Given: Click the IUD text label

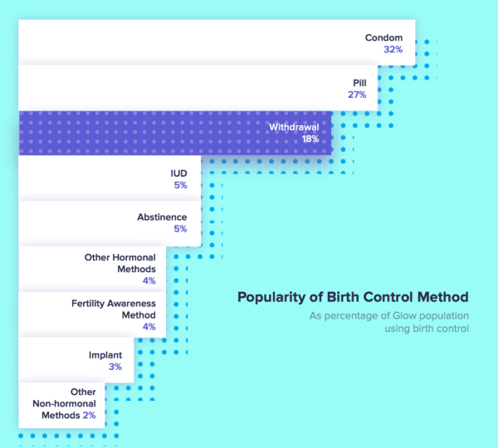Looking at the screenshot, I should (x=178, y=173).
